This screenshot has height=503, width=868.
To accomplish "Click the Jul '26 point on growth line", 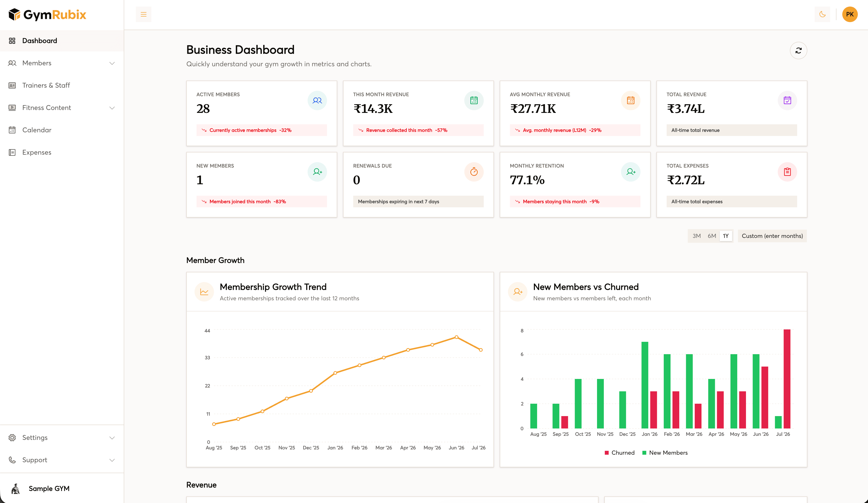I will coord(481,350).
